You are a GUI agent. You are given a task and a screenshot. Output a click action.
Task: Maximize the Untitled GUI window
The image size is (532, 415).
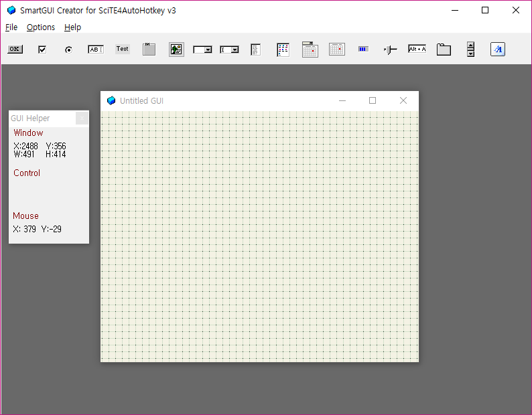click(373, 100)
